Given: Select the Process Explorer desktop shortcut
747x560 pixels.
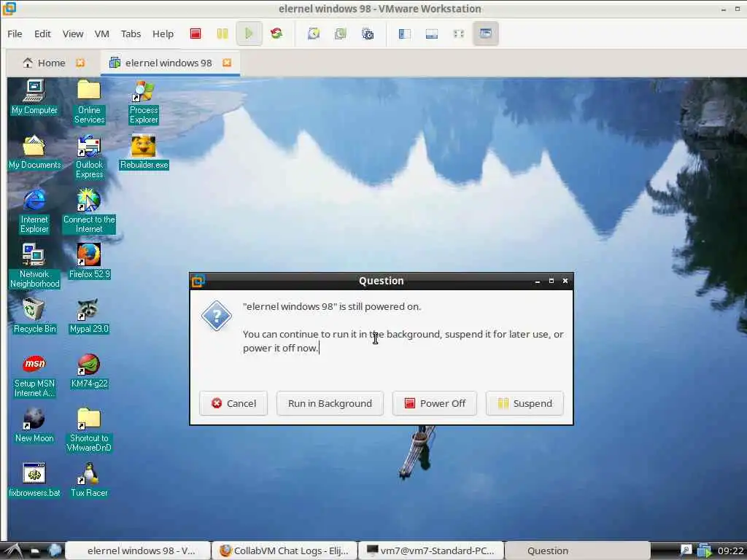Looking at the screenshot, I should [x=144, y=102].
